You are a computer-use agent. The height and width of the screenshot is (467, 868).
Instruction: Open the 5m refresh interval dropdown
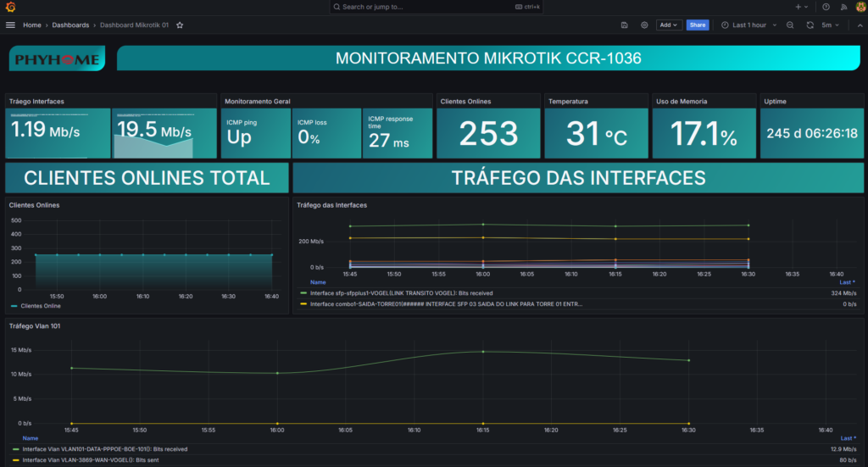[830, 25]
